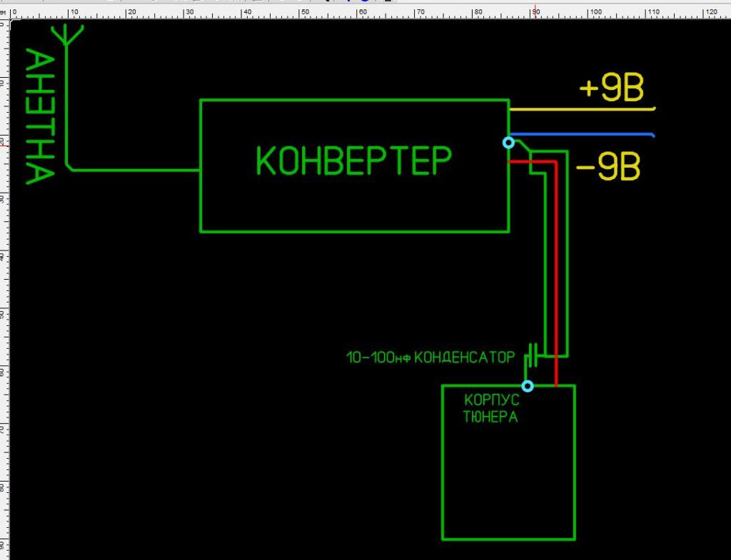Click the ТЮНЕРА text in the tuner box
Image resolution: width=731 pixels, height=560 pixels.
click(490, 417)
